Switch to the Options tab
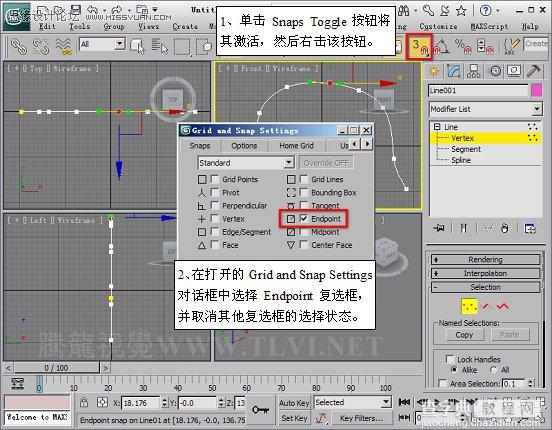This screenshot has width=552, height=430. click(x=244, y=145)
